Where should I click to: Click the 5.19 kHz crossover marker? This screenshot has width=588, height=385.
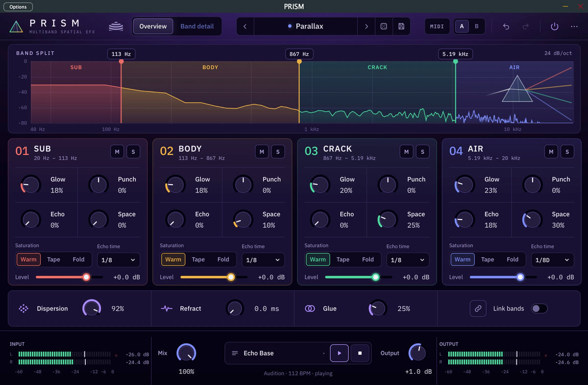455,54
